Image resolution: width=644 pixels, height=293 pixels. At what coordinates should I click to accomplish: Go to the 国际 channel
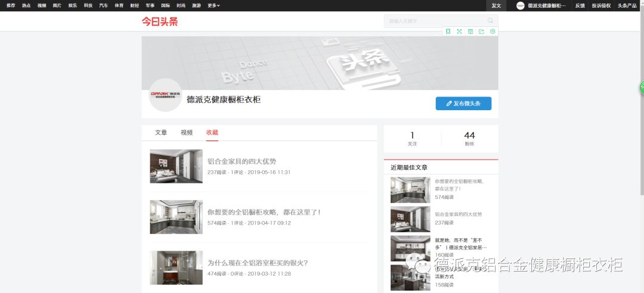point(166,6)
